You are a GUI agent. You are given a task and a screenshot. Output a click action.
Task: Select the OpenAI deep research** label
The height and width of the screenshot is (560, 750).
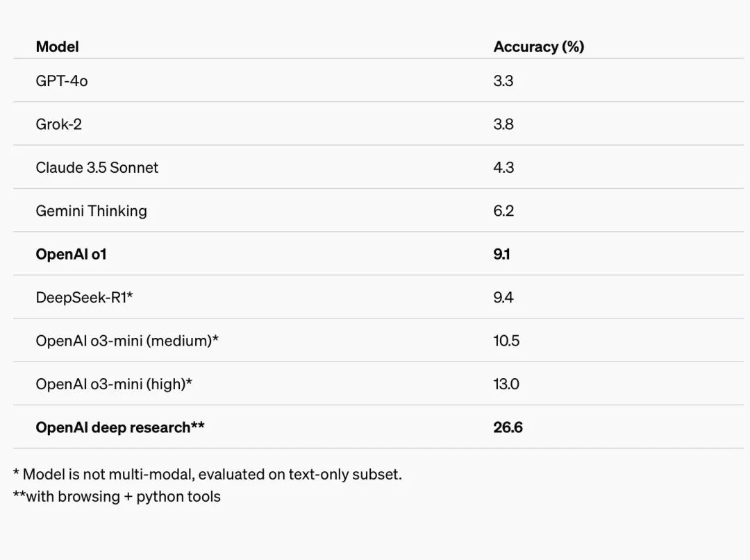click(120, 427)
